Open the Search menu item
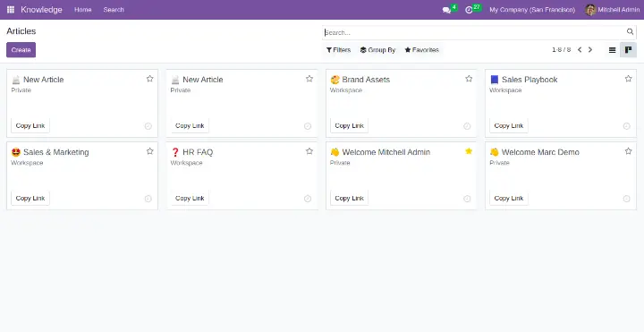This screenshot has width=644, height=332. tap(114, 10)
